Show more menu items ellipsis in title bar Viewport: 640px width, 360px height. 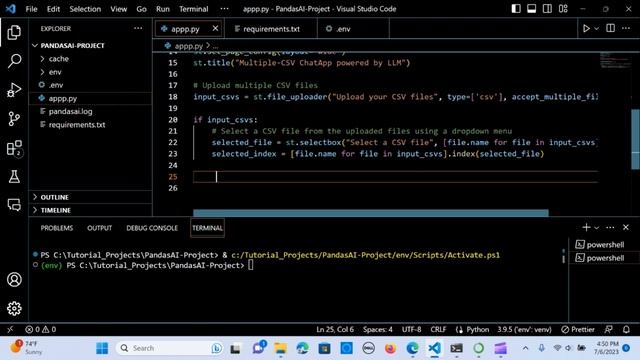click(224, 9)
